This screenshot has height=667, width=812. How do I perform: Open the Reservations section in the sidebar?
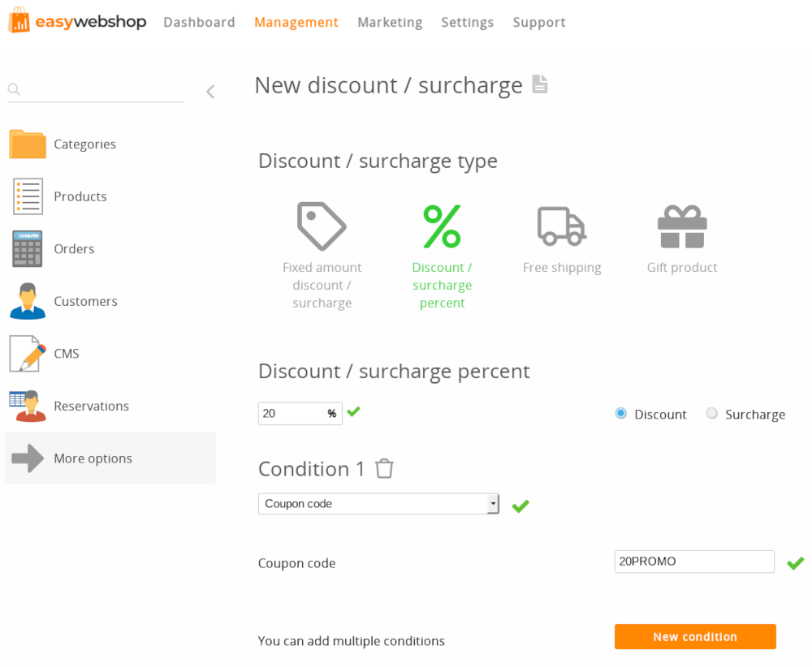(91, 406)
